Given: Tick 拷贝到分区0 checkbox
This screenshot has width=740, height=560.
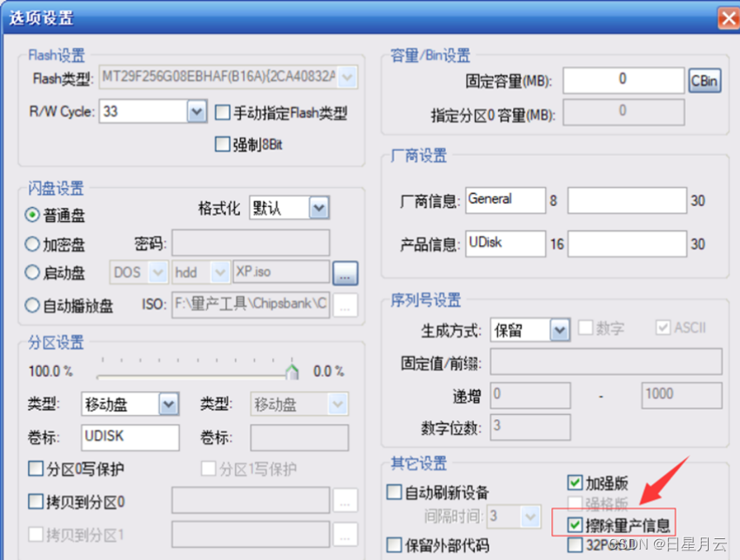Looking at the screenshot, I should coord(36,501).
